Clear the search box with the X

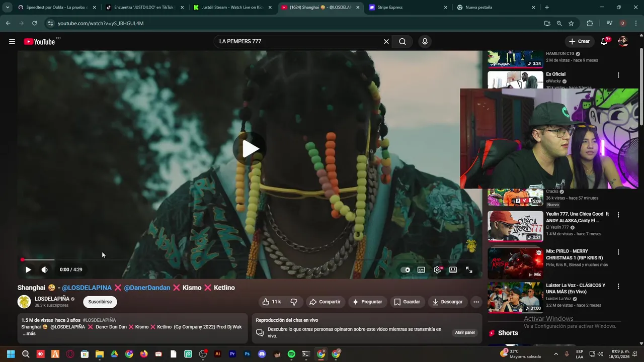[386, 42]
